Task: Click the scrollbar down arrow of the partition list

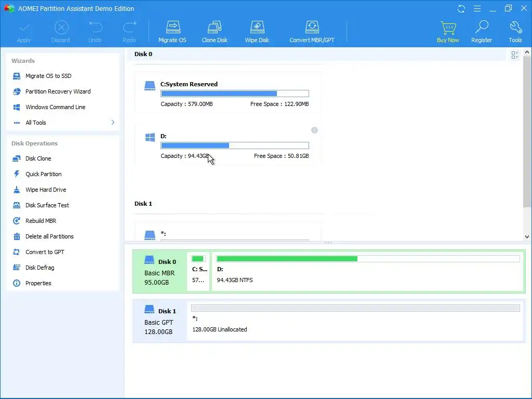Action: (527, 237)
